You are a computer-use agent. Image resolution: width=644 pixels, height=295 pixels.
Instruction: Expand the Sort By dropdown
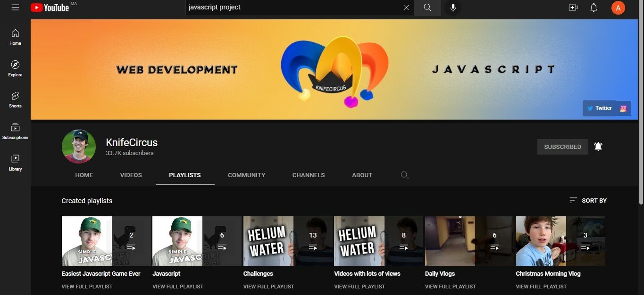coord(588,201)
